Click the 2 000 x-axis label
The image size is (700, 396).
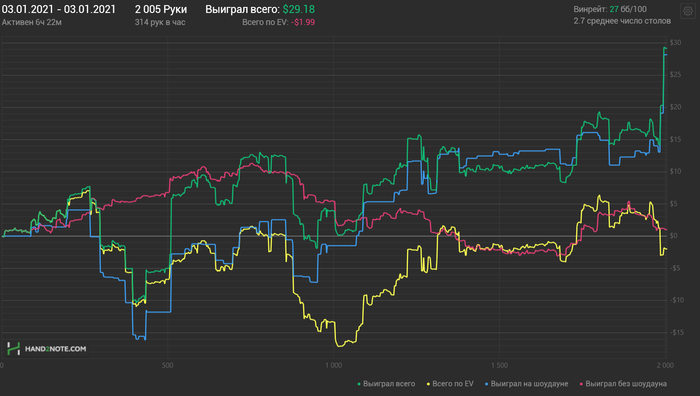(x=665, y=366)
